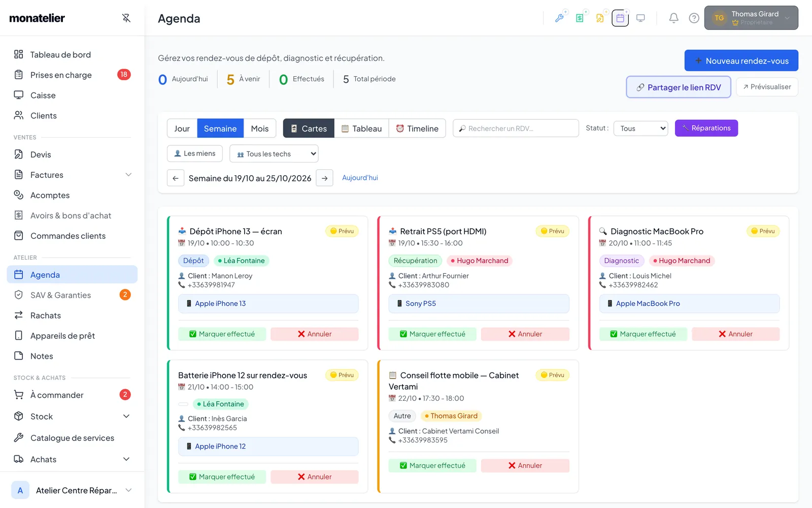The image size is (812, 508).
Task: Open Commandes clients
Action: pyautogui.click(x=72, y=236)
